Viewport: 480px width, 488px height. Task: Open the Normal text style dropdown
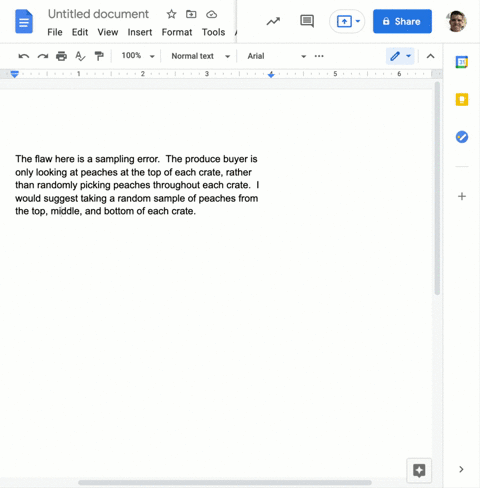pos(201,56)
